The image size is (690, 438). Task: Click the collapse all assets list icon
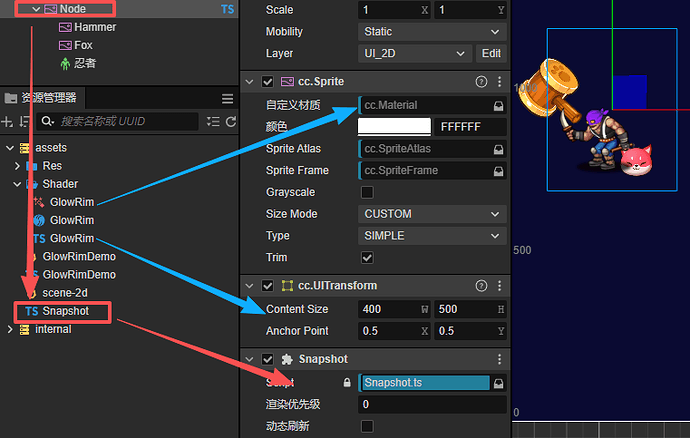[213, 121]
